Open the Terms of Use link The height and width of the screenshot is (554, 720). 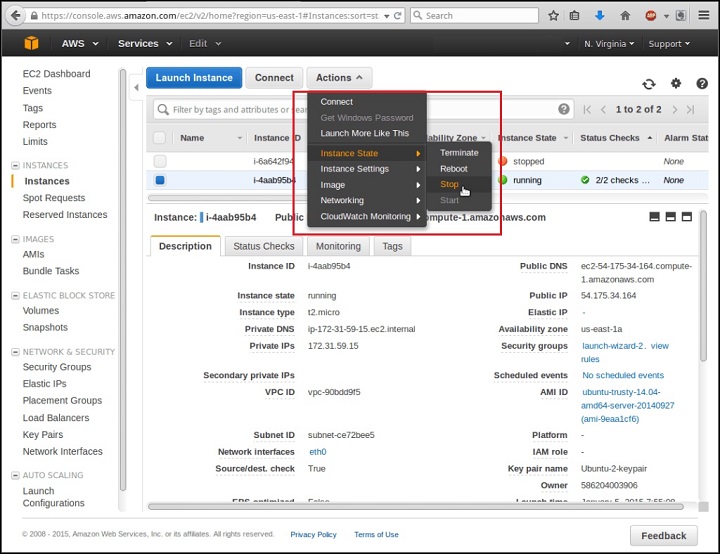coord(376,535)
